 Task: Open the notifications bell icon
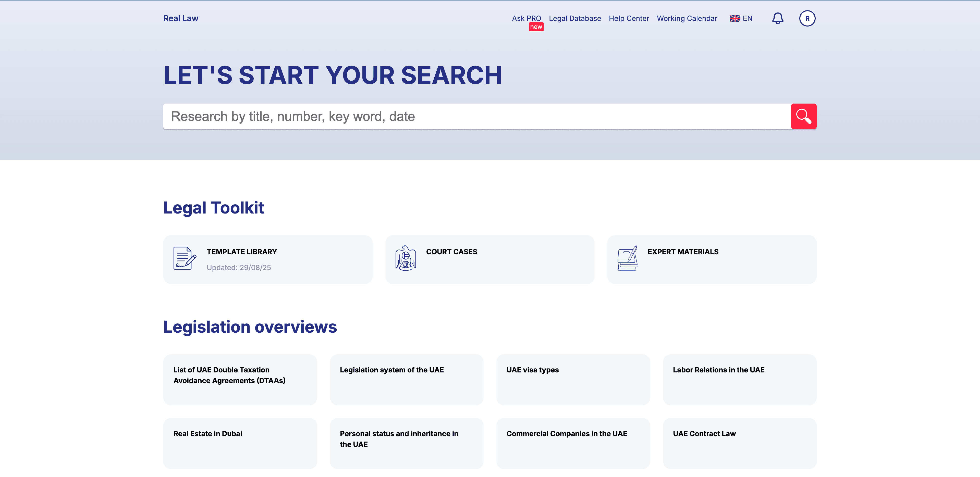tap(777, 18)
